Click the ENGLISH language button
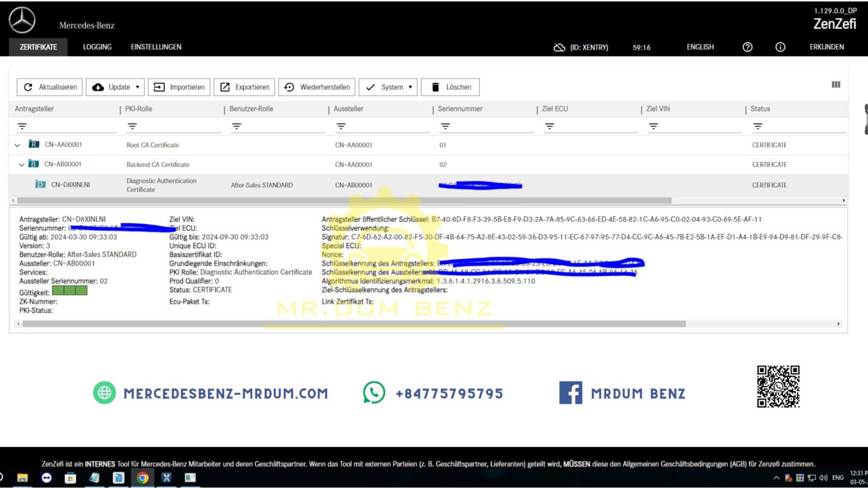 [x=700, y=47]
